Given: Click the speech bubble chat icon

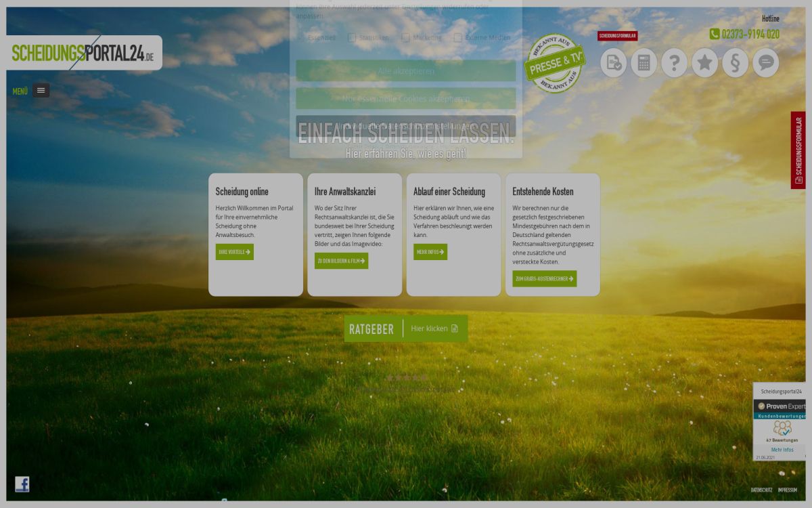Looking at the screenshot, I should [x=765, y=63].
